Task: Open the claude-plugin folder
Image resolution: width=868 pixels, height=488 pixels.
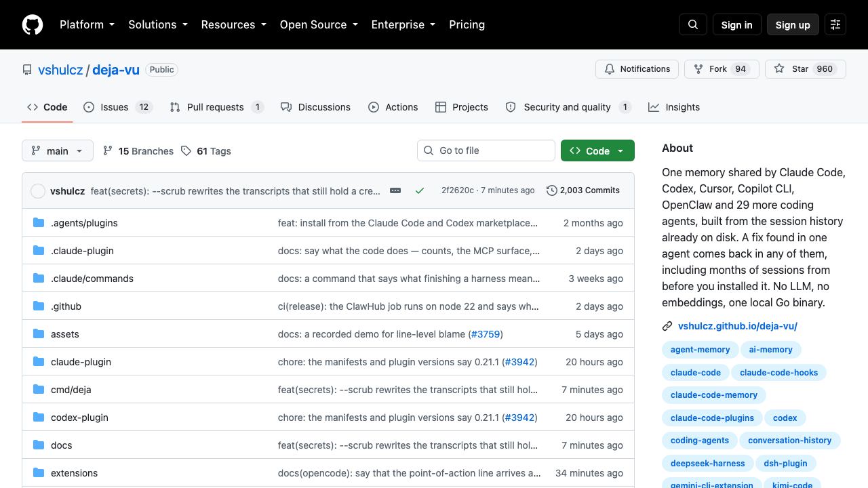Action: (81, 362)
